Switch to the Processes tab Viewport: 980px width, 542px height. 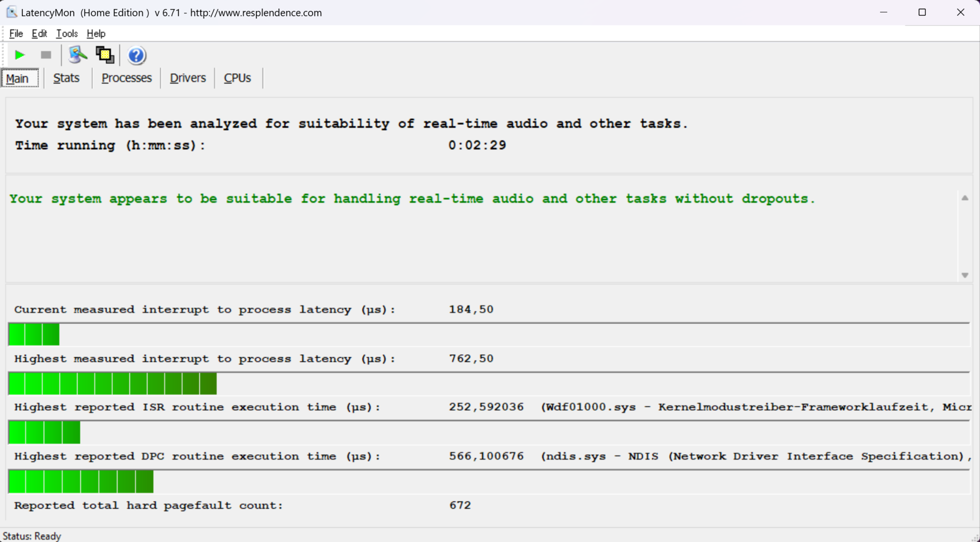tap(127, 78)
